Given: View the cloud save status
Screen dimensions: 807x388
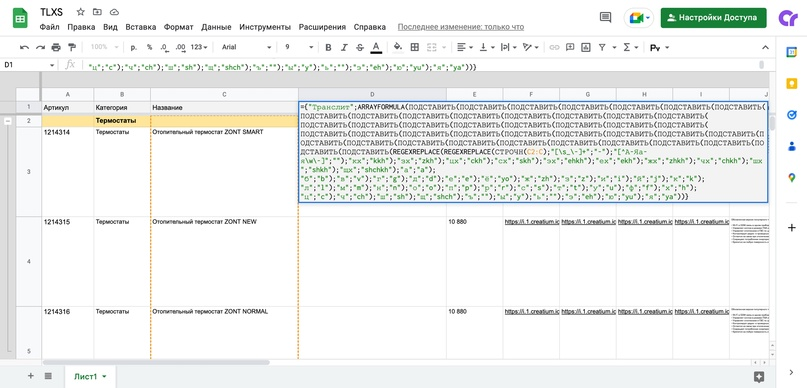Looking at the screenshot, I should 114,11.
